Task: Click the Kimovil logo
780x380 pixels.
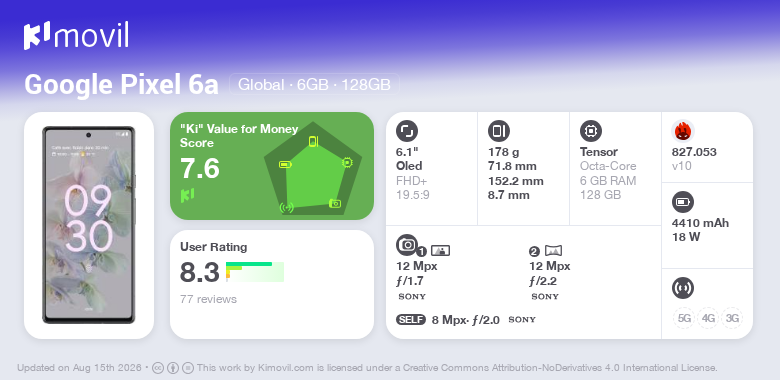Action: coord(76,36)
